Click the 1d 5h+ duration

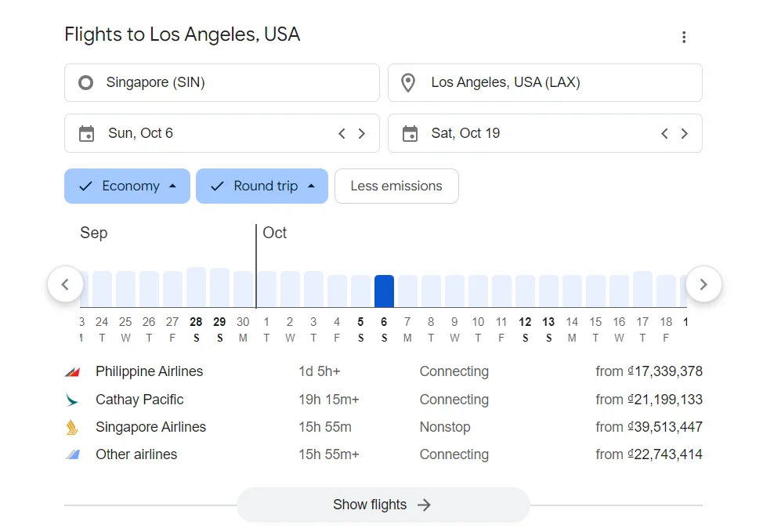click(x=319, y=371)
